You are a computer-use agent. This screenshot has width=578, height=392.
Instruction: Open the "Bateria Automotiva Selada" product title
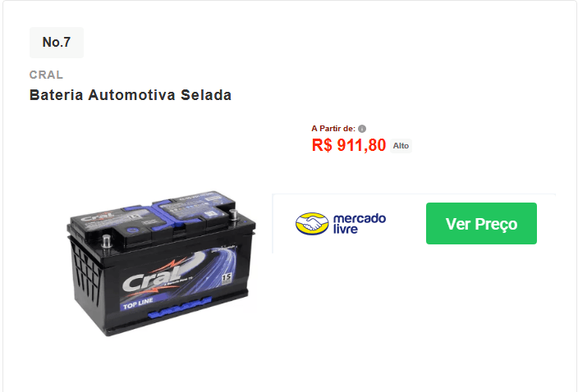tap(130, 95)
